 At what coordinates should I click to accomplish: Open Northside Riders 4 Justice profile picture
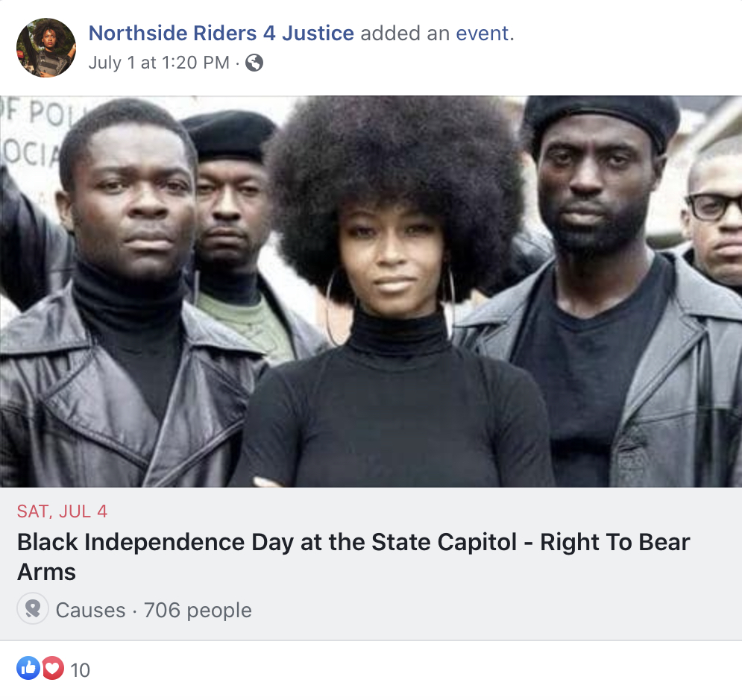tap(46, 48)
